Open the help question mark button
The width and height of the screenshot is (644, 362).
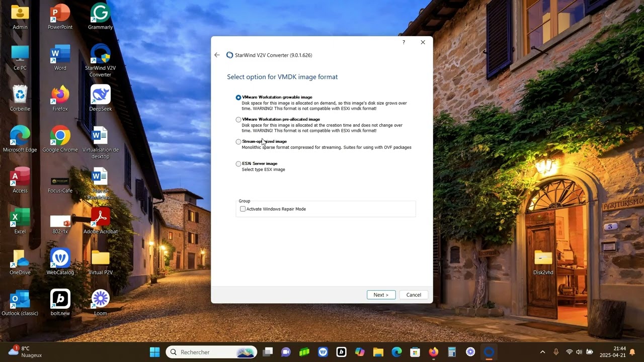point(404,42)
